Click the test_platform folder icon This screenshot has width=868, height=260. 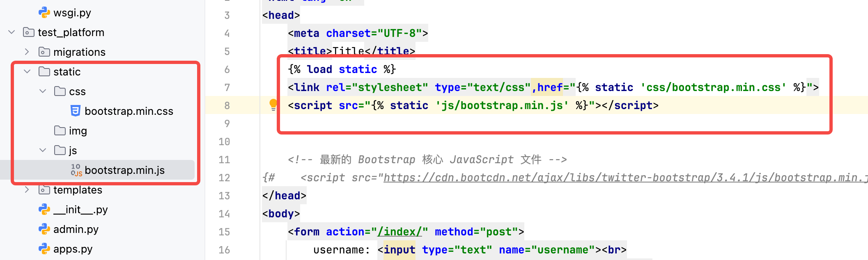pyautogui.click(x=28, y=32)
